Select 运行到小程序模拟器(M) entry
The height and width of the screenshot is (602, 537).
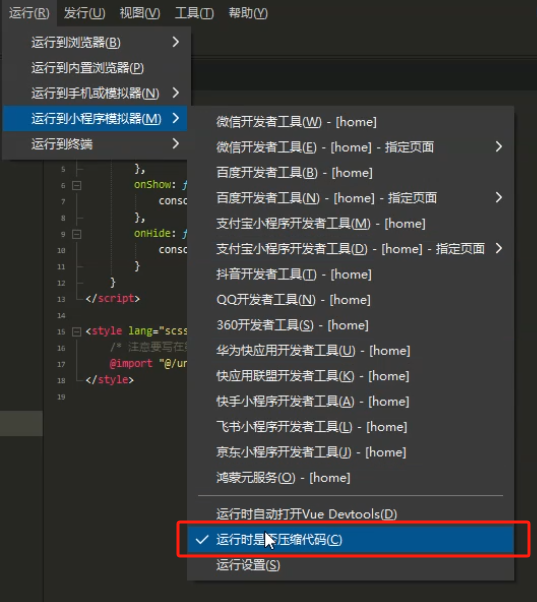click(x=95, y=118)
